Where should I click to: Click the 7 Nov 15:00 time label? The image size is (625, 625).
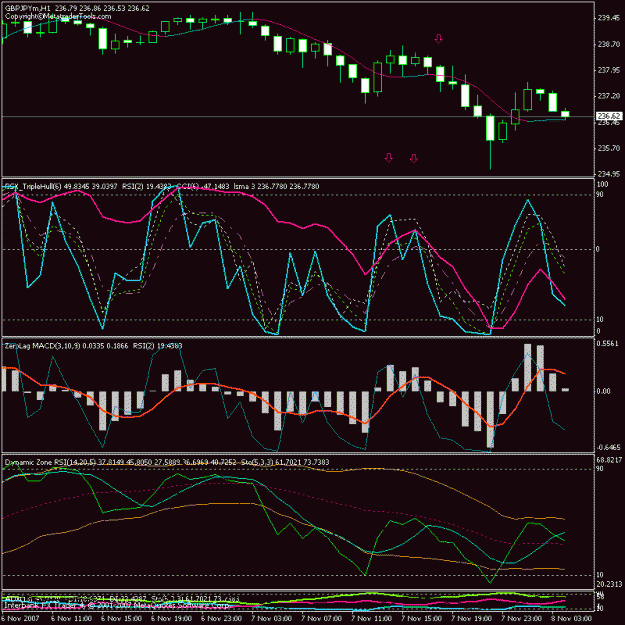click(422, 618)
